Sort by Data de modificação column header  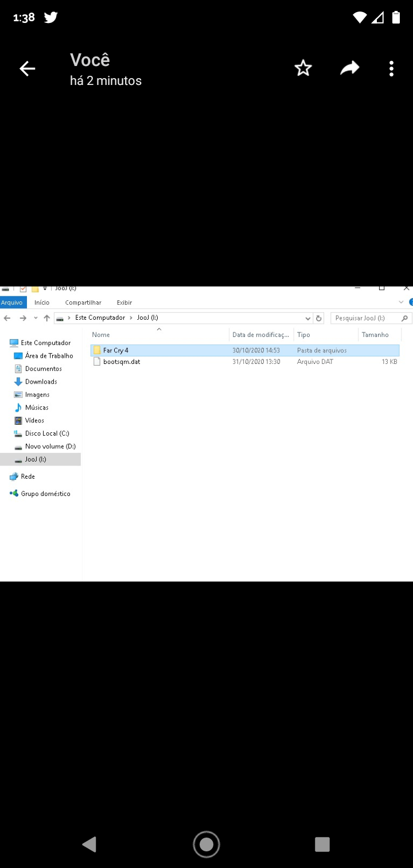tap(262, 335)
